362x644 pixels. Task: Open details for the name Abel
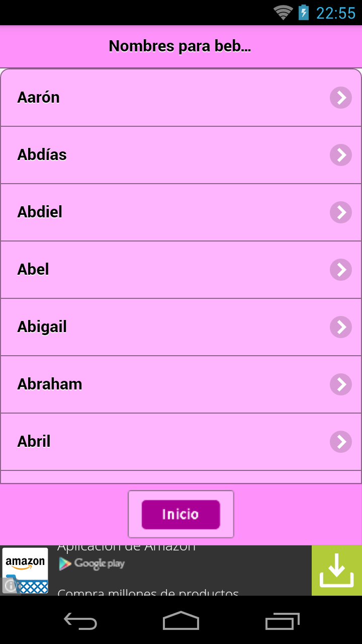click(x=34, y=270)
